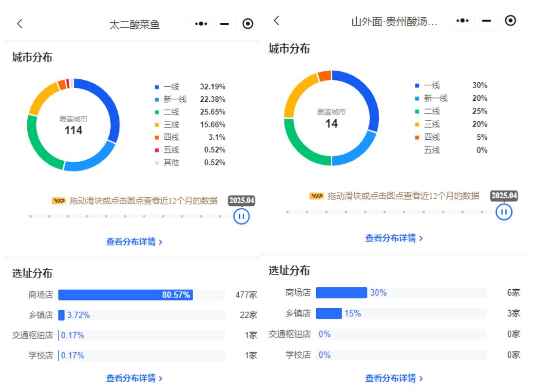Click the right timeline 2025.04 slider handle

tap(504, 212)
